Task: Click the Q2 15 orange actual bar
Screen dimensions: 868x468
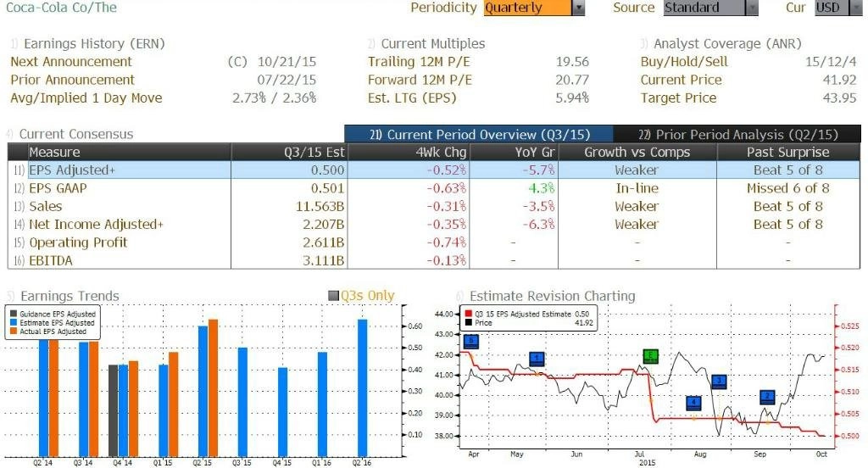Action: (x=213, y=387)
